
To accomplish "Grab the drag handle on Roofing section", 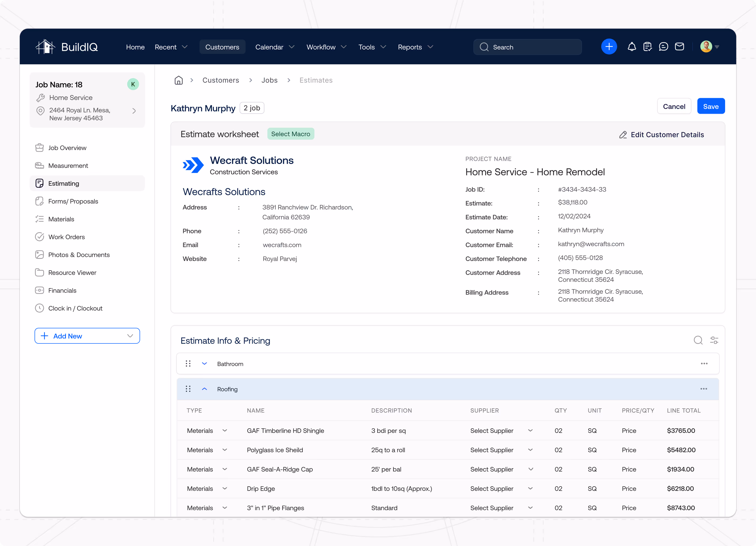I will 188,389.
